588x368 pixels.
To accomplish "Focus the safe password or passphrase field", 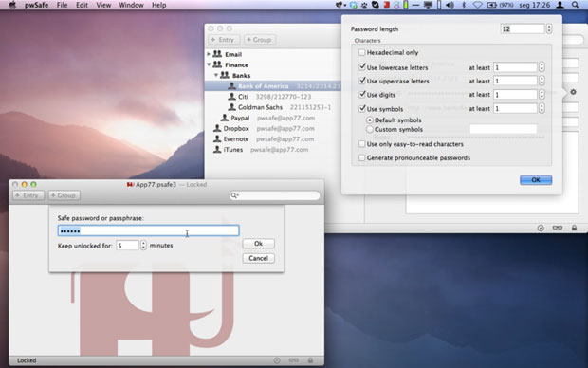I will 148,230.
